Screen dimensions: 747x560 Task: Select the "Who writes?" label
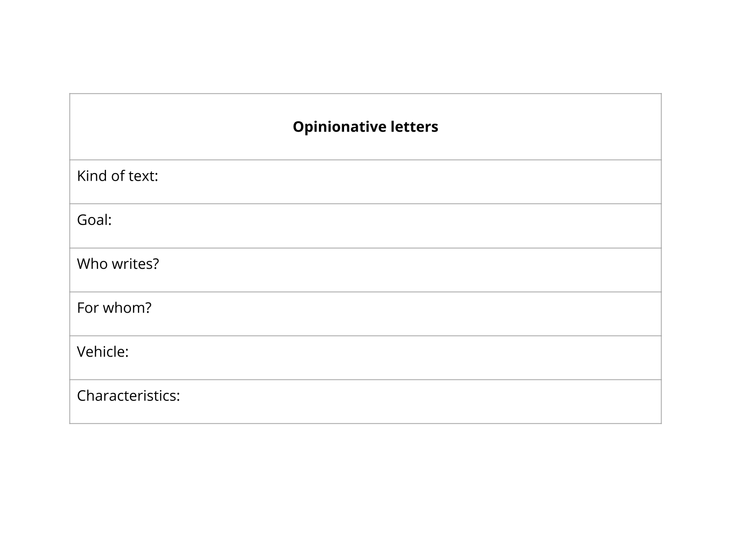pos(118,264)
